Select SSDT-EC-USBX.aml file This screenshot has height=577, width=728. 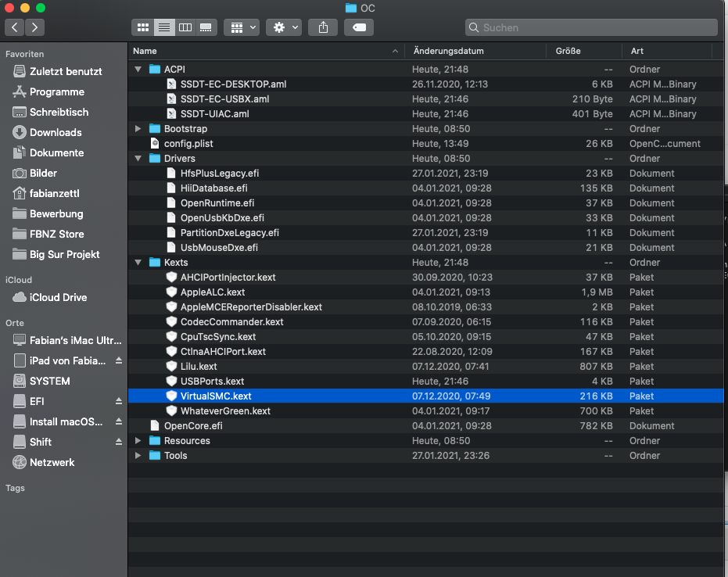pos(425,99)
